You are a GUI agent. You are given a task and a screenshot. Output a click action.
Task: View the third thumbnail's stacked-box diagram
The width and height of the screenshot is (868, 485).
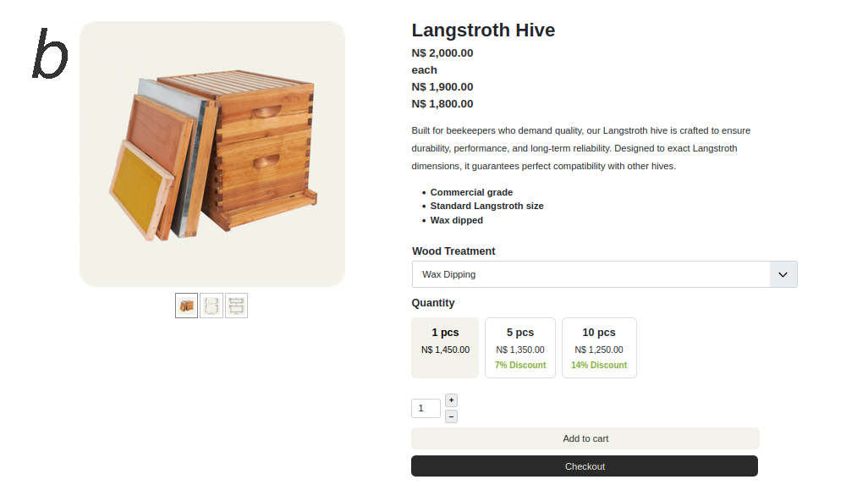point(237,306)
